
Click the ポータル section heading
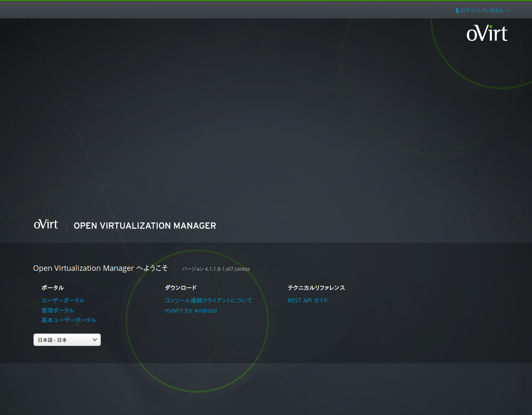[x=52, y=288]
